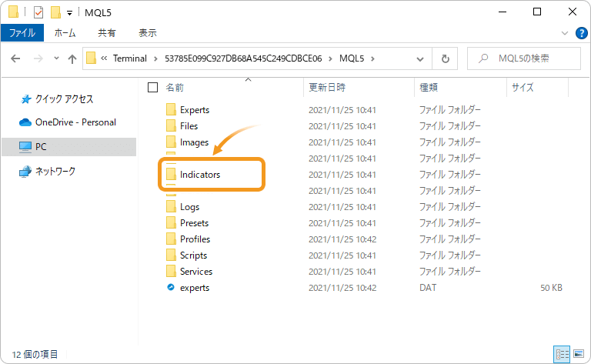Click the 50 KB size cell
The width and height of the screenshot is (591, 364).
click(551, 288)
